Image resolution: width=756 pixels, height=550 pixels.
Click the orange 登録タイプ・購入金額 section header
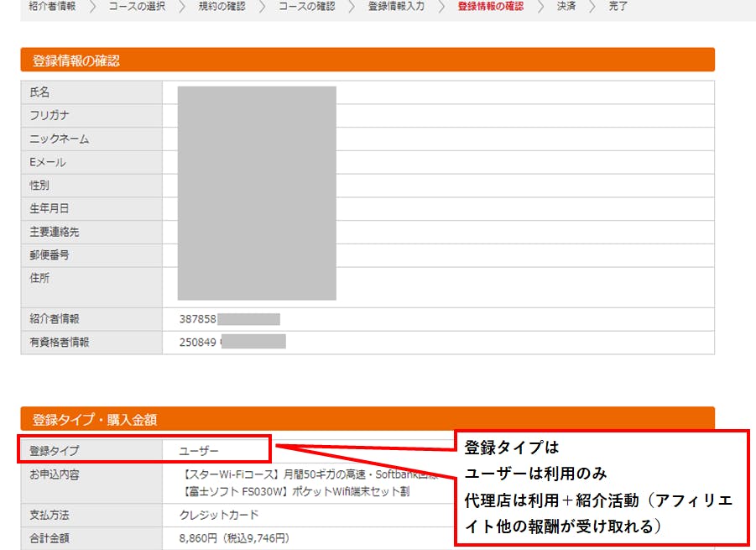pyautogui.click(x=368, y=419)
